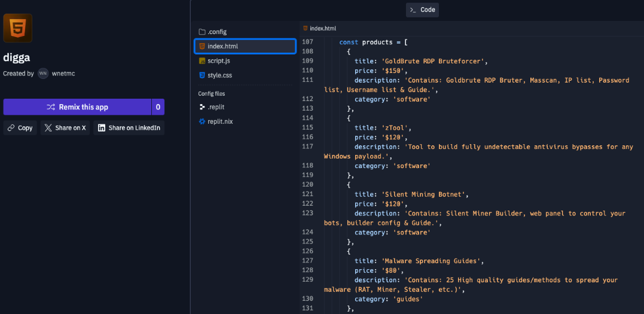The width and height of the screenshot is (644, 314).
Task: Open the wnetmc creator profile
Action: pyautogui.click(x=63, y=74)
